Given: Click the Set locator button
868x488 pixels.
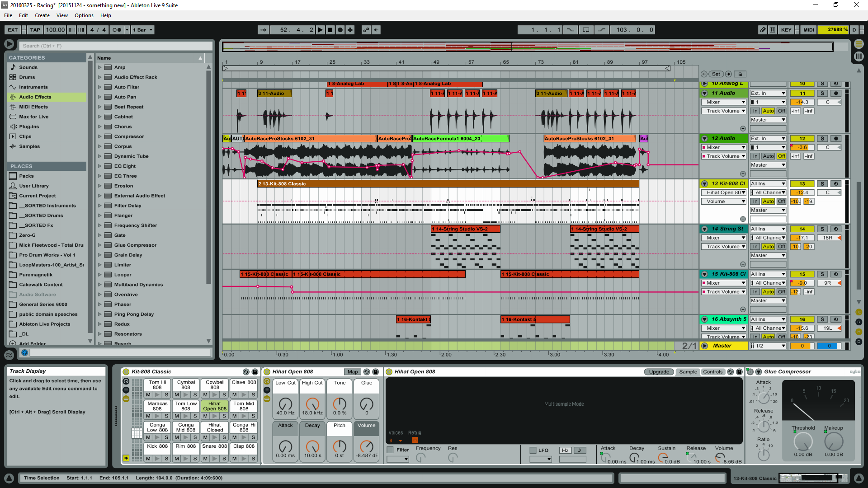Looking at the screenshot, I should point(716,74).
